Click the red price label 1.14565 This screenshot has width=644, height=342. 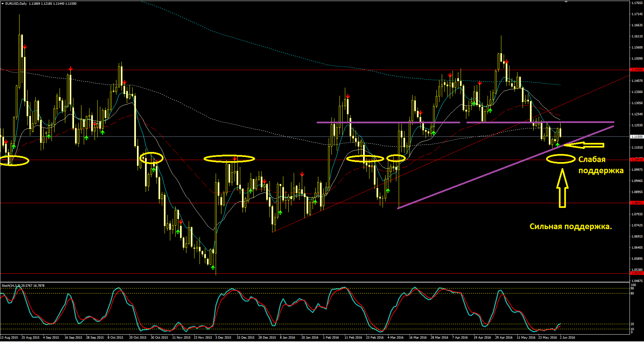tap(637, 70)
